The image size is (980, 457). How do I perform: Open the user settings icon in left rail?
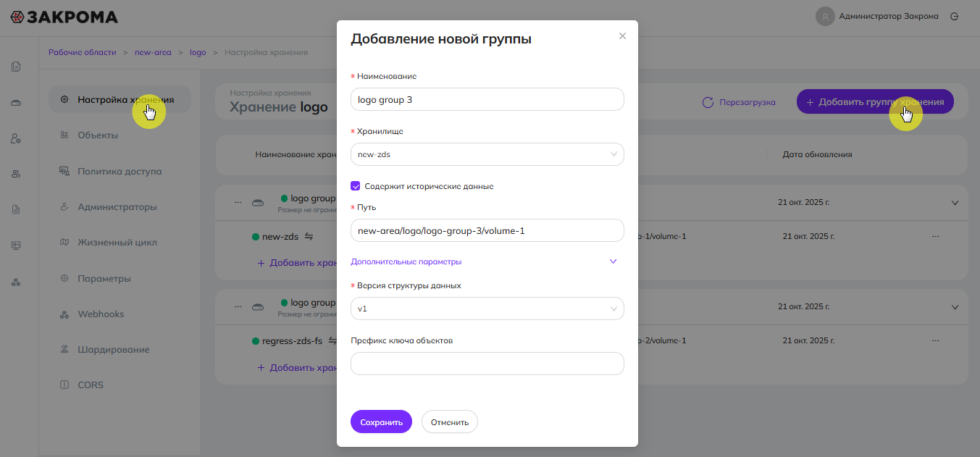pyautogui.click(x=16, y=138)
